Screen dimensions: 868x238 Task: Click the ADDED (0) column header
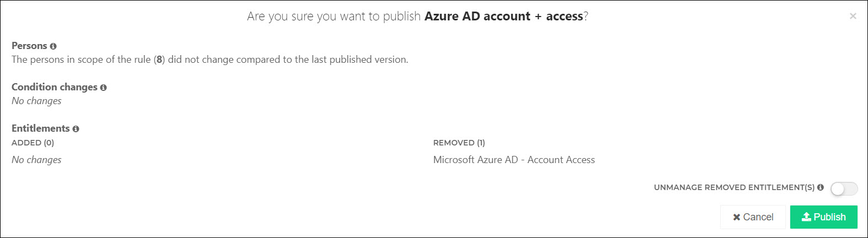pos(33,143)
